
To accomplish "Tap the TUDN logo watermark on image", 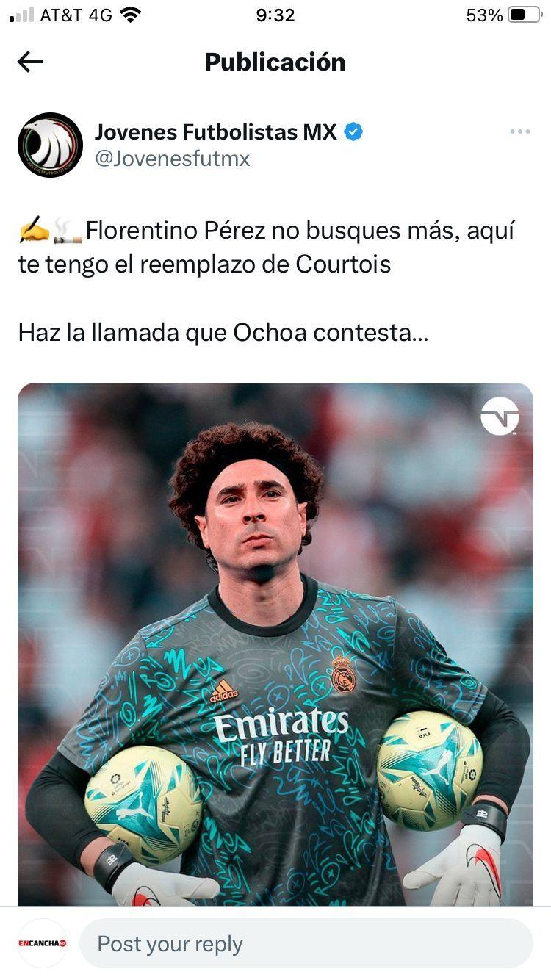I will tap(500, 417).
